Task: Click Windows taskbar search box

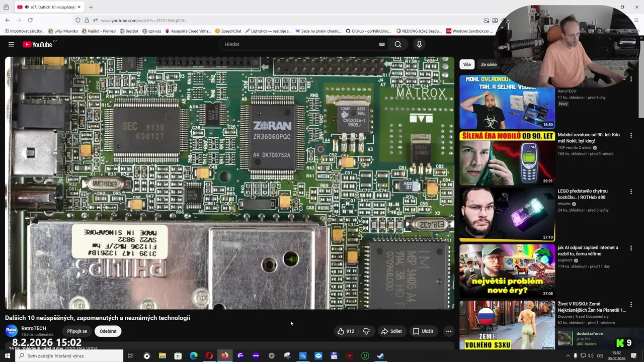Action: coord(69,355)
